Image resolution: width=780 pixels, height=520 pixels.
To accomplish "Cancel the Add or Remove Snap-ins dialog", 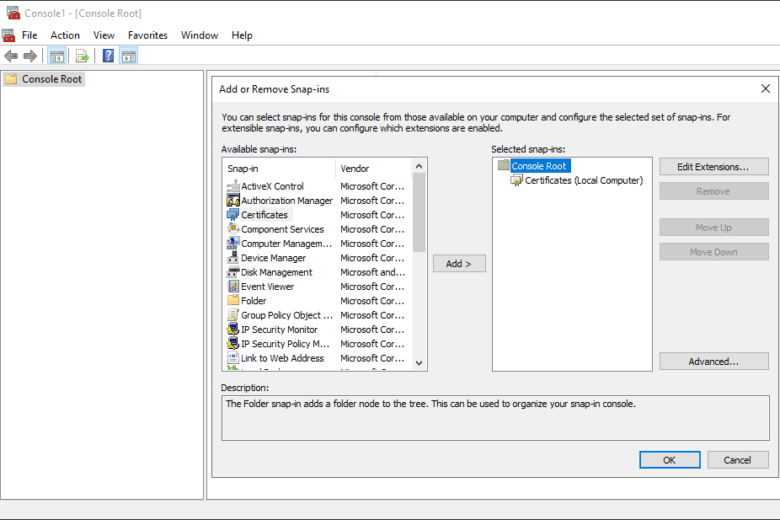I will [737, 460].
